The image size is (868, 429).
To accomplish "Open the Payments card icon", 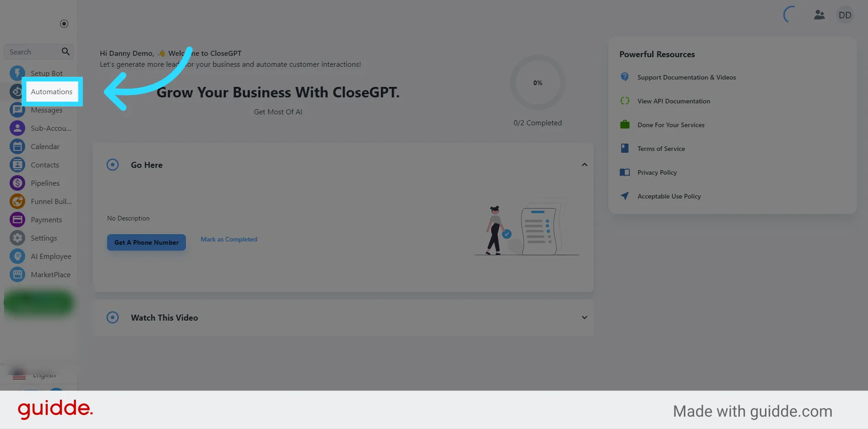I will tap(17, 220).
